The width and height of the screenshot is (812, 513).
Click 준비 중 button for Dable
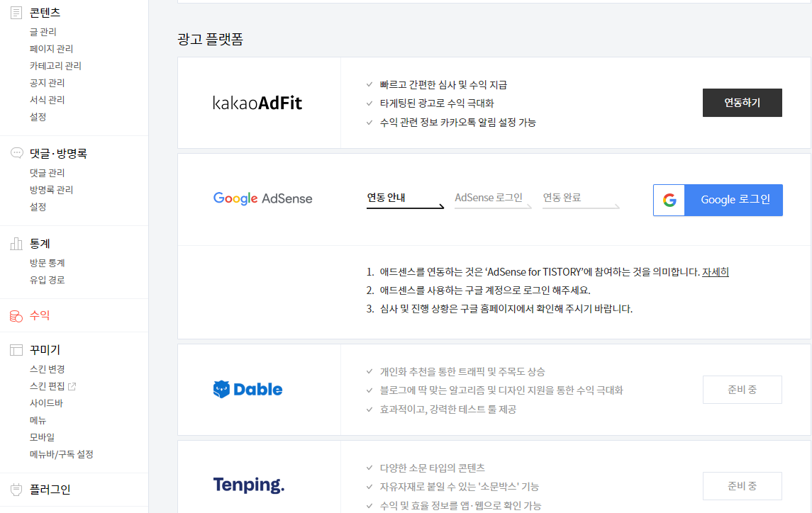point(742,390)
